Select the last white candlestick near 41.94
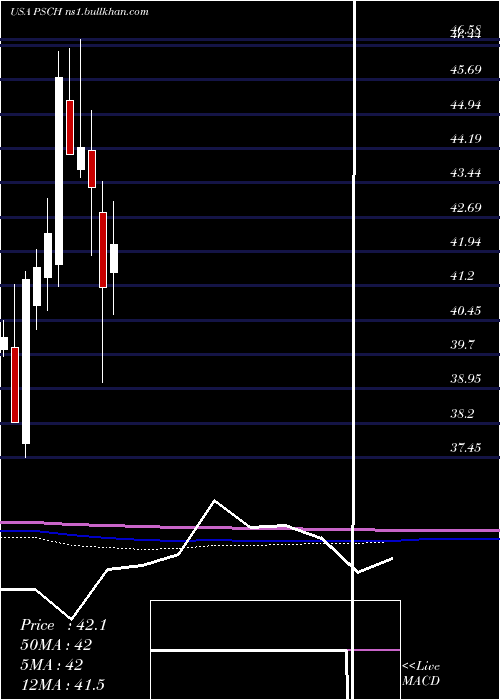 pos(114,258)
